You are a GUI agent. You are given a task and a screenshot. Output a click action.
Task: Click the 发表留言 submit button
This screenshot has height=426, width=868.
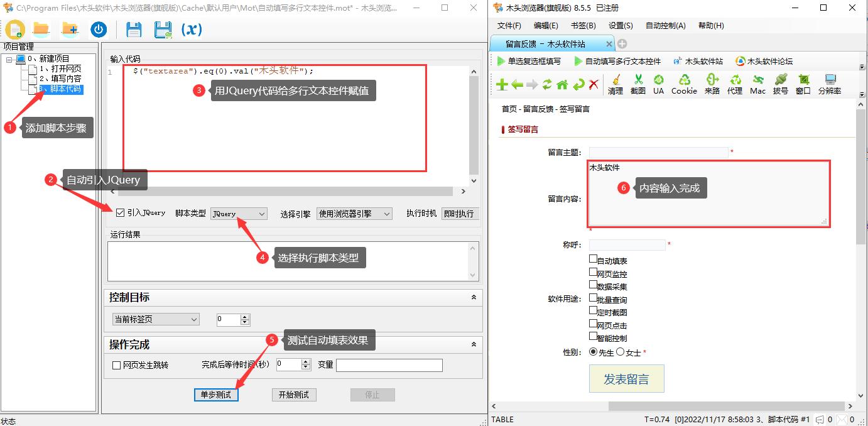pos(626,378)
